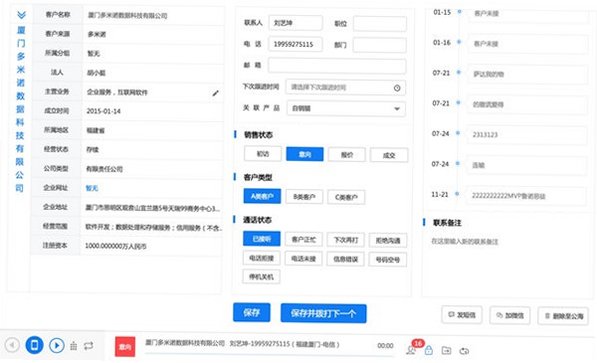Click the 企业地址 value text

tap(153, 208)
